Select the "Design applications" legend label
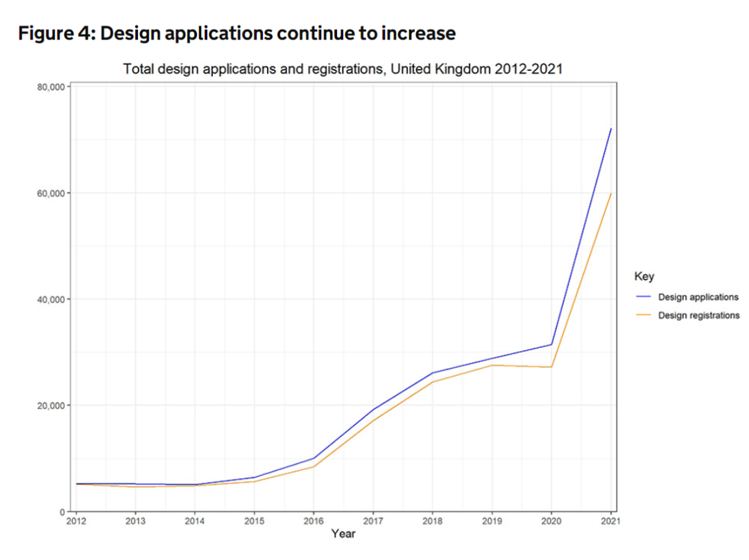Viewport: 749px width, 560px height. 698,297
